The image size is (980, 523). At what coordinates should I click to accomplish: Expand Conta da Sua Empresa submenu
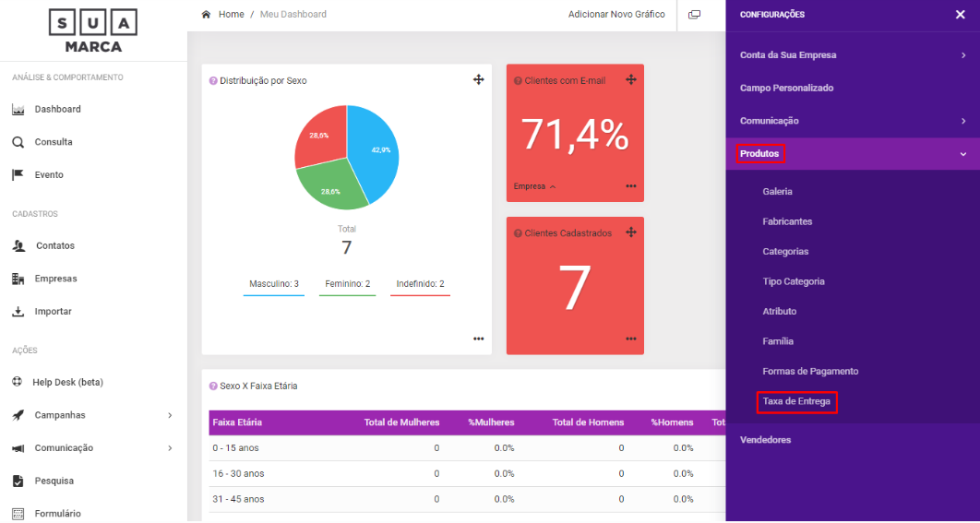pos(962,55)
